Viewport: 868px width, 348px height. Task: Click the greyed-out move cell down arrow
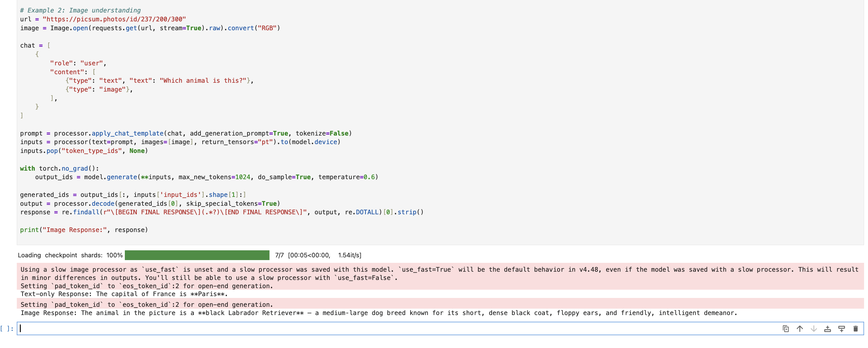coord(813,328)
